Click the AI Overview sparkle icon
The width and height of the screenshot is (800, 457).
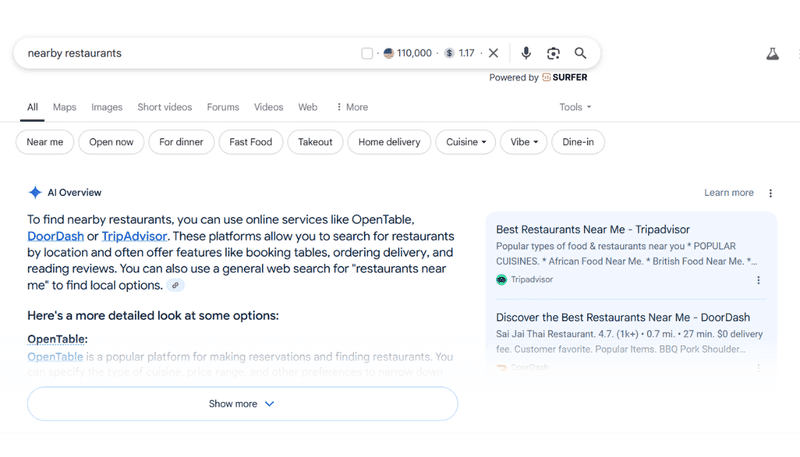click(x=35, y=192)
